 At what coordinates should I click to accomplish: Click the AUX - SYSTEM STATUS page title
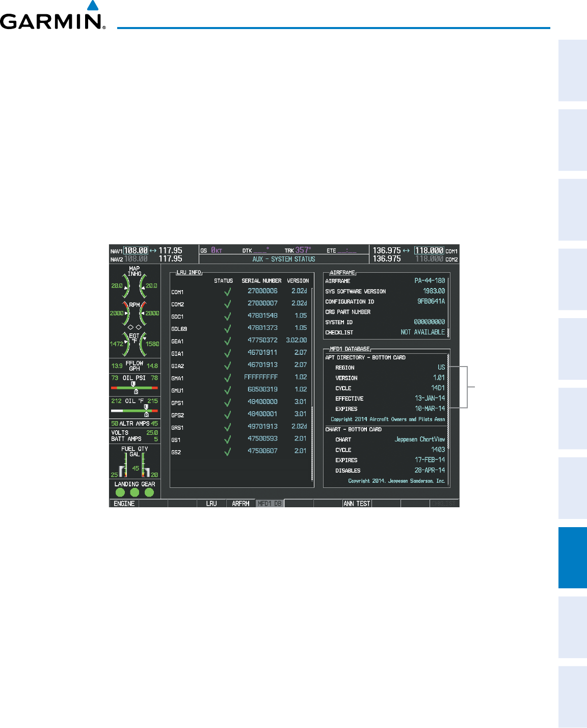point(284,259)
